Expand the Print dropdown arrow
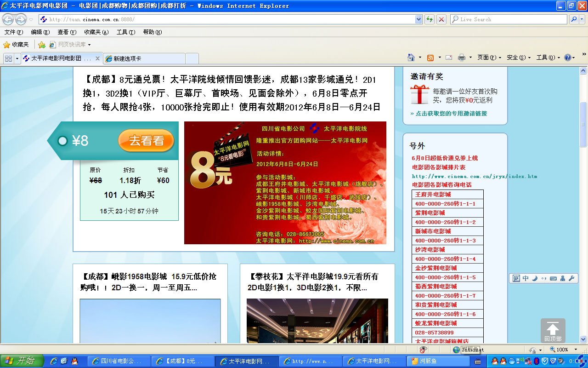Screen dimensions: 588x368 tap(470, 57)
